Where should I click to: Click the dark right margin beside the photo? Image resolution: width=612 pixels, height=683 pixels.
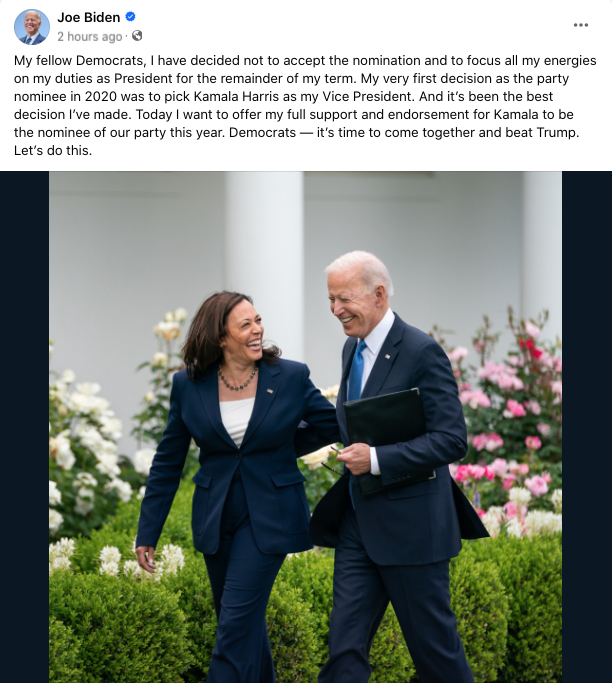coord(587,427)
